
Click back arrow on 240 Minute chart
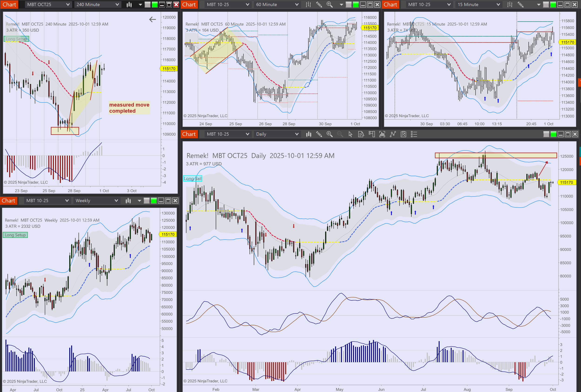pyautogui.click(x=152, y=19)
